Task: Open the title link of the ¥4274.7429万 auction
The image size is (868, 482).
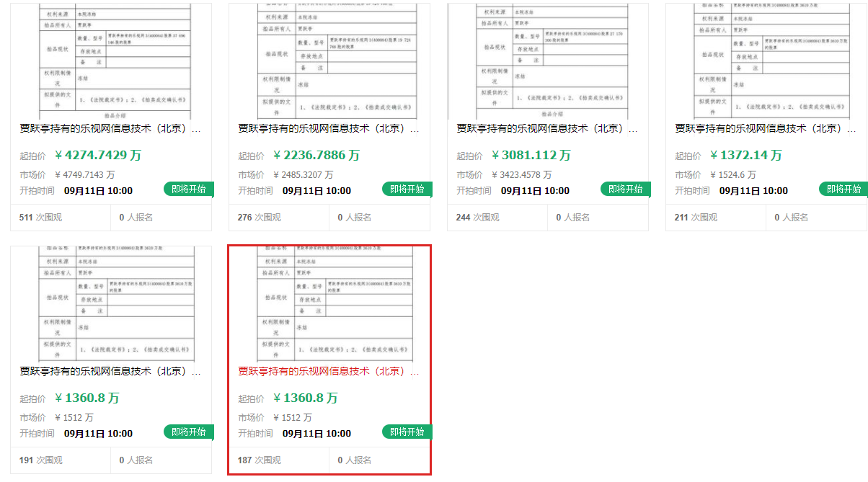Action: [111, 129]
